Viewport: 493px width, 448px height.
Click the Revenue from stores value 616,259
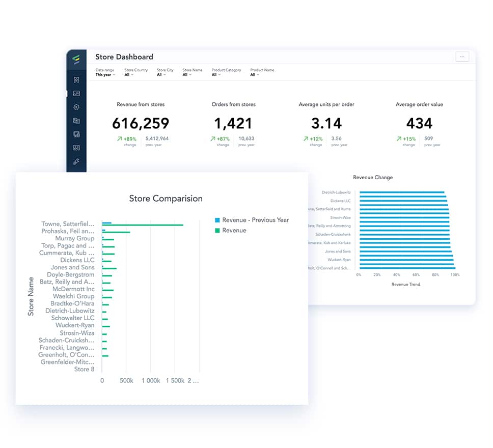tap(141, 123)
